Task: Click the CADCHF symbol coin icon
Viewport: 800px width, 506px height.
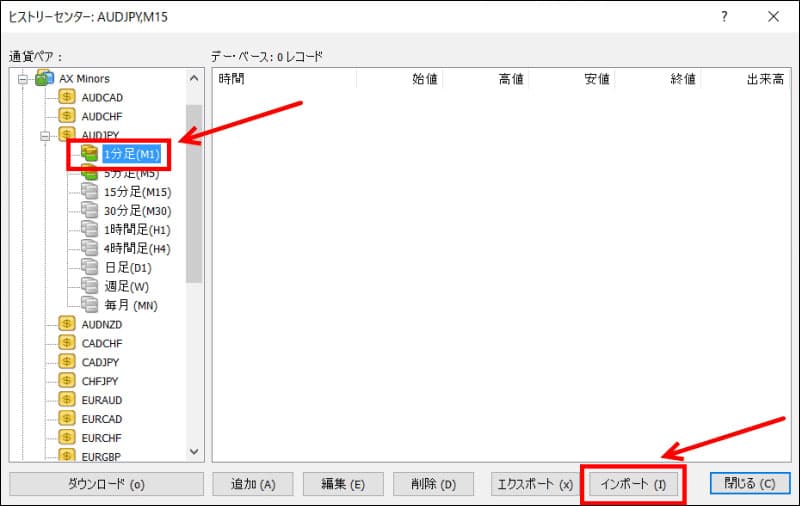Action: (67, 343)
